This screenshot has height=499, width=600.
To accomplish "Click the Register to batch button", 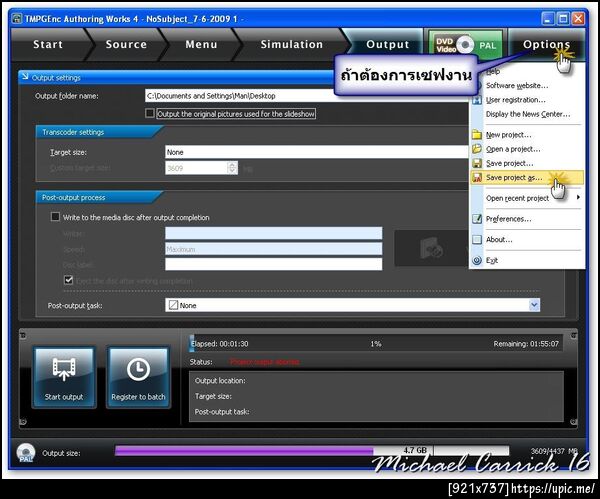I will click(138, 377).
